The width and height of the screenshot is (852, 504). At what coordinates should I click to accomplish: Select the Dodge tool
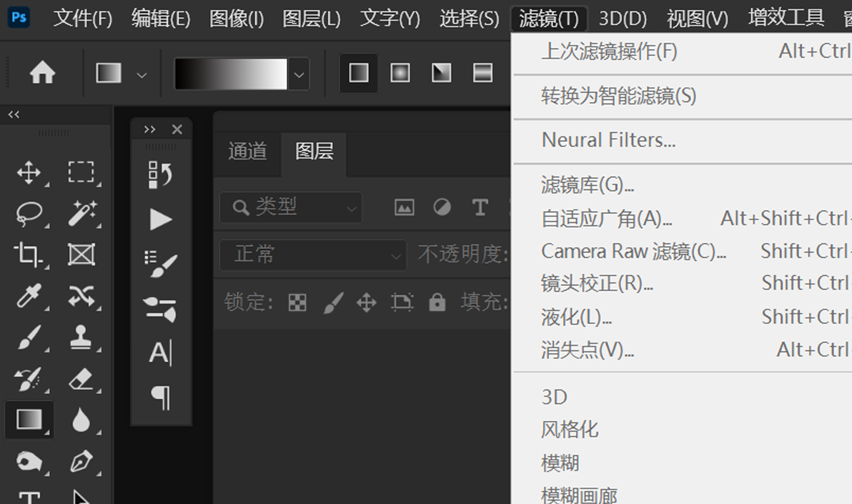29,462
